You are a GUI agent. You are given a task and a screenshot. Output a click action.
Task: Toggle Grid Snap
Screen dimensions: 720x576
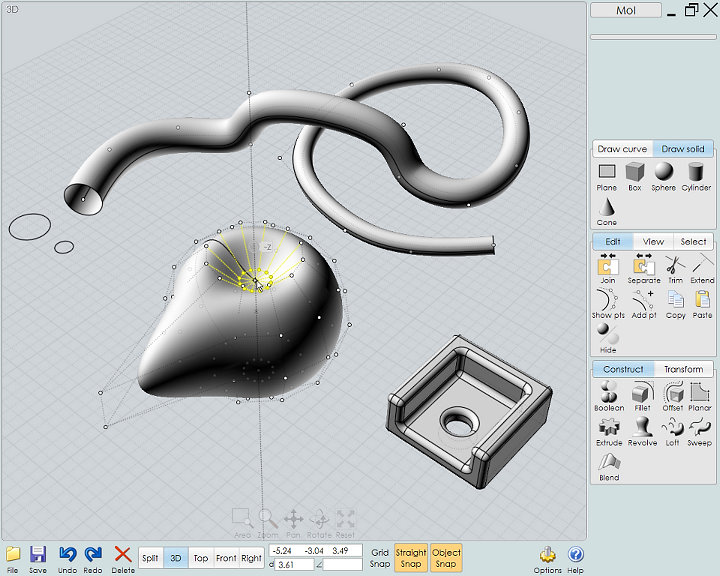pyautogui.click(x=380, y=557)
